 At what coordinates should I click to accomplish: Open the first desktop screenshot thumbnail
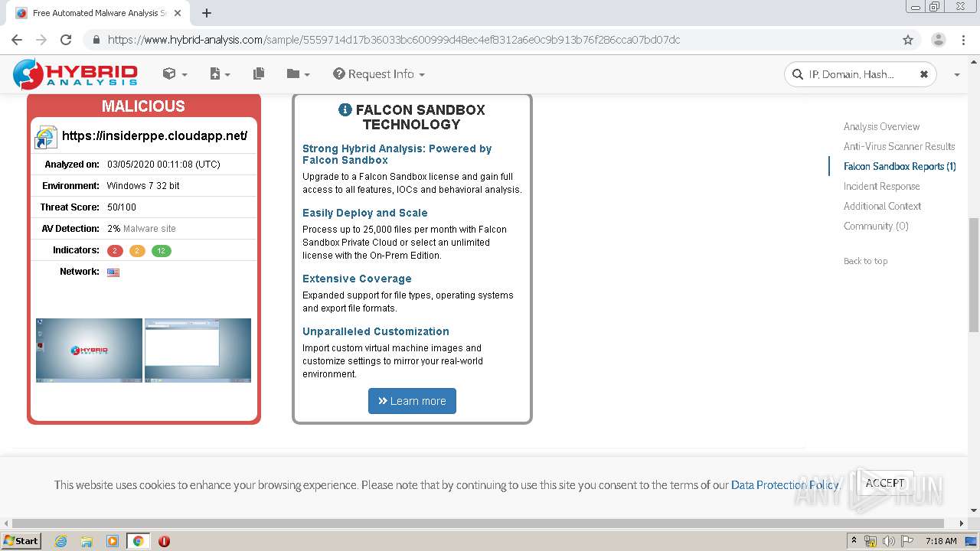89,350
